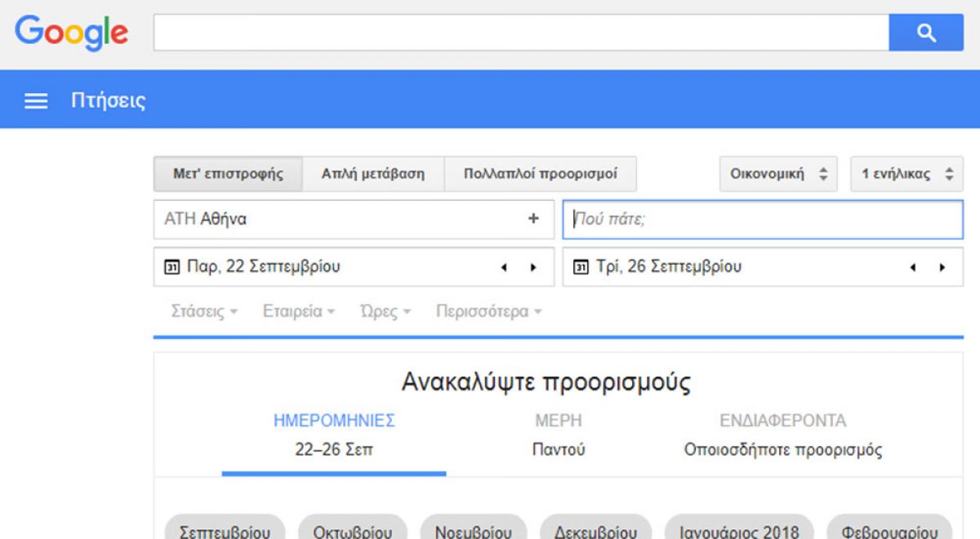
Task: Go to previous departure date arrow
Action: [504, 267]
